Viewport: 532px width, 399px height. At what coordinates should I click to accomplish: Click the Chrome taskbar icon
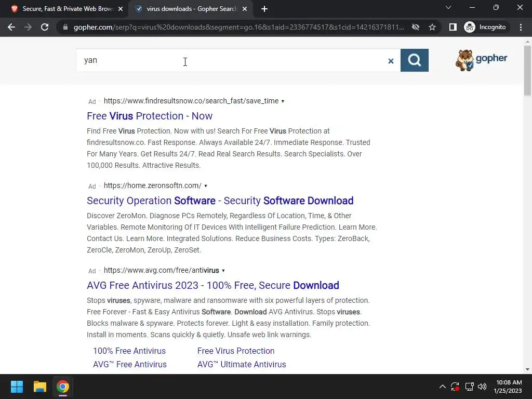pos(63,387)
